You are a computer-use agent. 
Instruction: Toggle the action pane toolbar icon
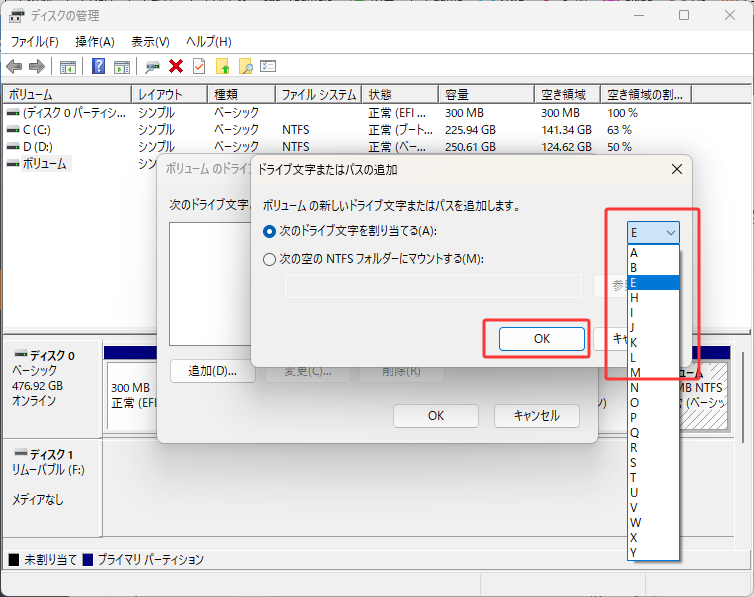coord(122,66)
